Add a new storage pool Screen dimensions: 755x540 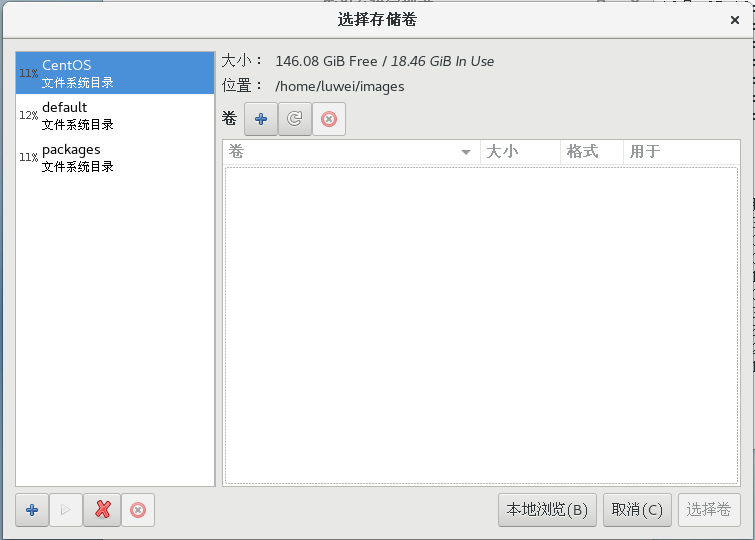click(32, 510)
